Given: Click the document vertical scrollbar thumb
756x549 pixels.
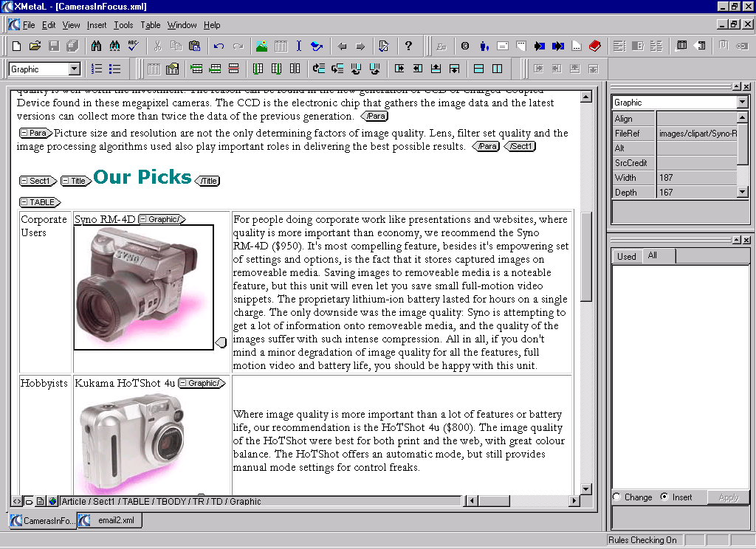Looking at the screenshot, I should tap(585, 257).
